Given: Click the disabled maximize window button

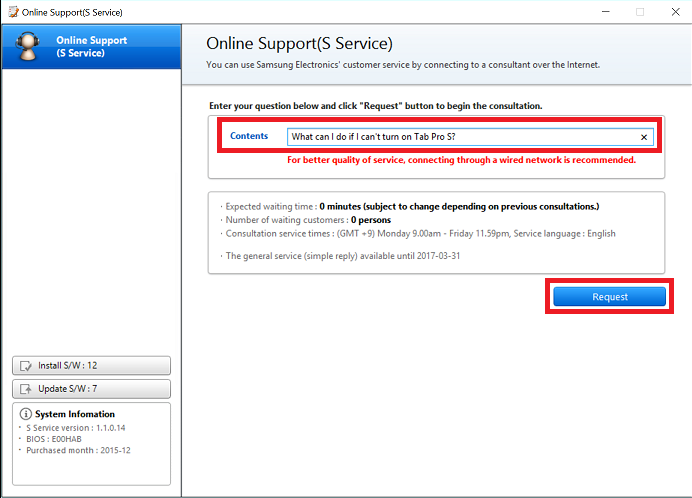Looking at the screenshot, I should pos(640,12).
